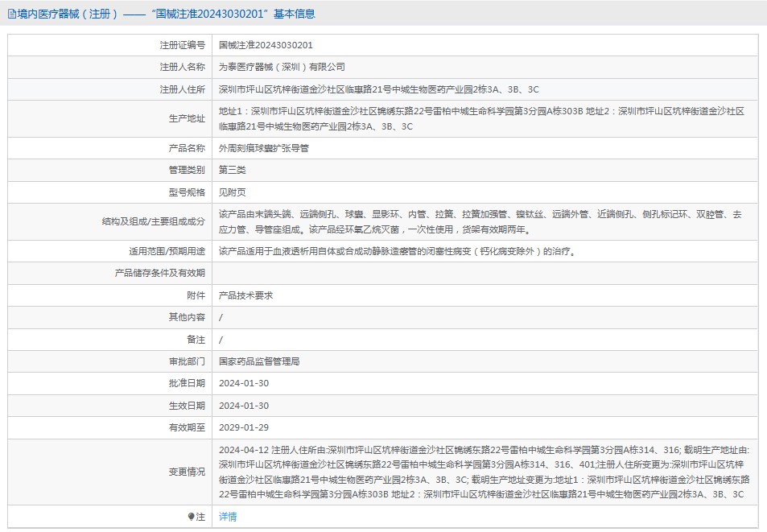Click attachment value 产品技术要求
767x532 pixels.
coord(245,295)
